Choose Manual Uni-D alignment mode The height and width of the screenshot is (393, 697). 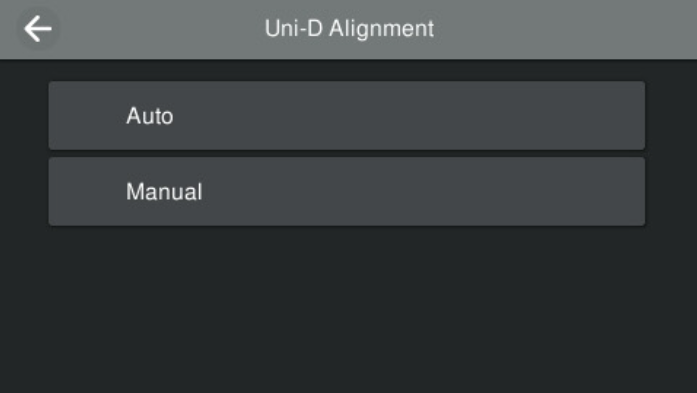click(x=347, y=192)
